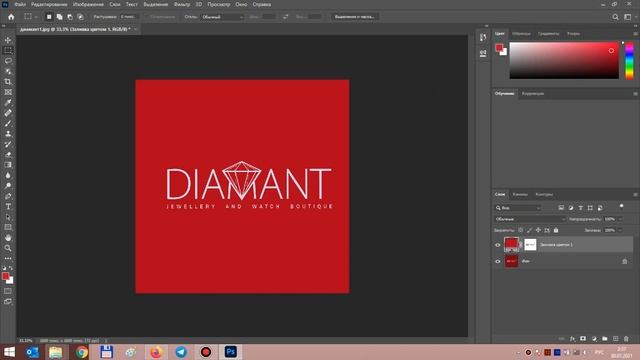This screenshot has height=360, width=640.
Task: Open the layer blend mode dropdown
Action: pos(530,219)
